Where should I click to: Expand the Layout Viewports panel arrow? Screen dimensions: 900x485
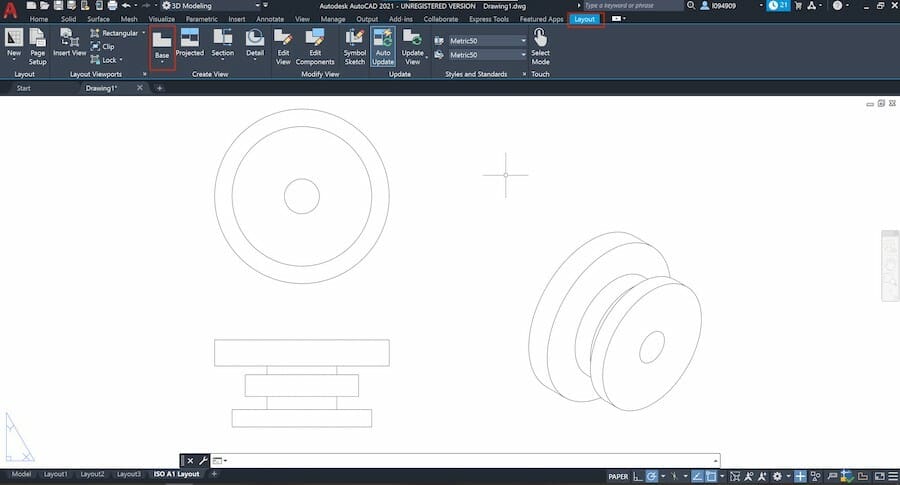(x=144, y=74)
